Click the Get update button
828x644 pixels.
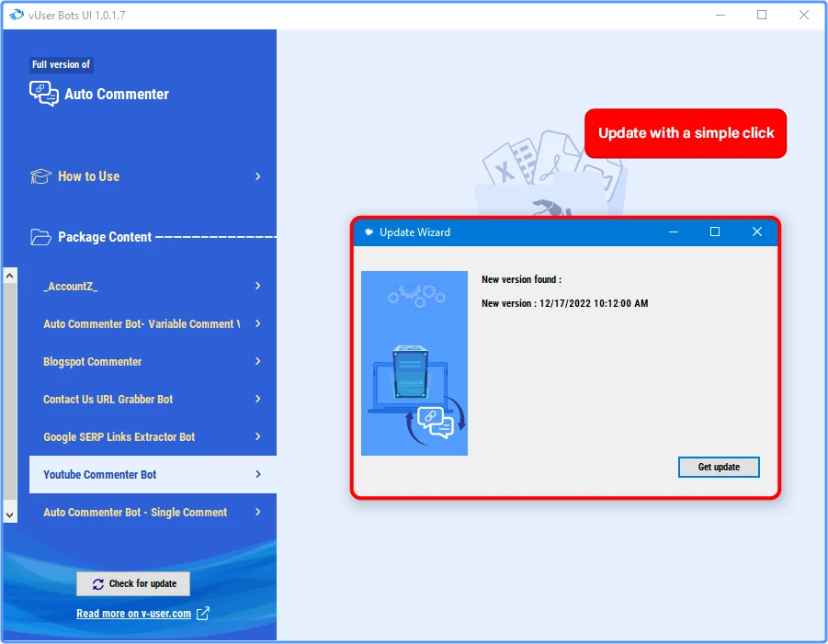point(719,468)
